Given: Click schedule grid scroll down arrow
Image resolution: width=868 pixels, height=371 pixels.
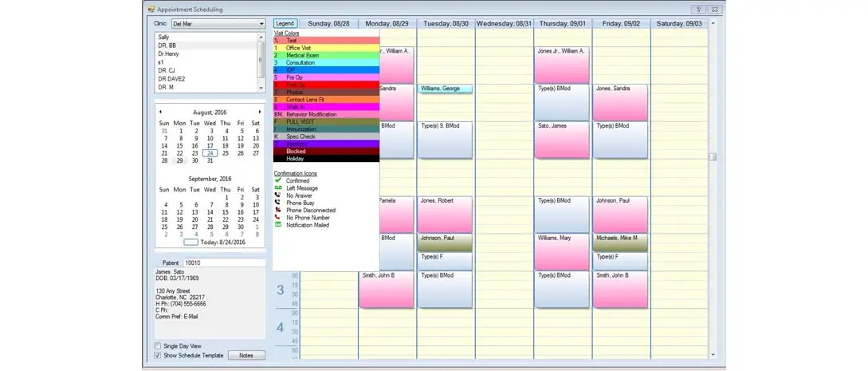Looking at the screenshot, I should pos(713,355).
